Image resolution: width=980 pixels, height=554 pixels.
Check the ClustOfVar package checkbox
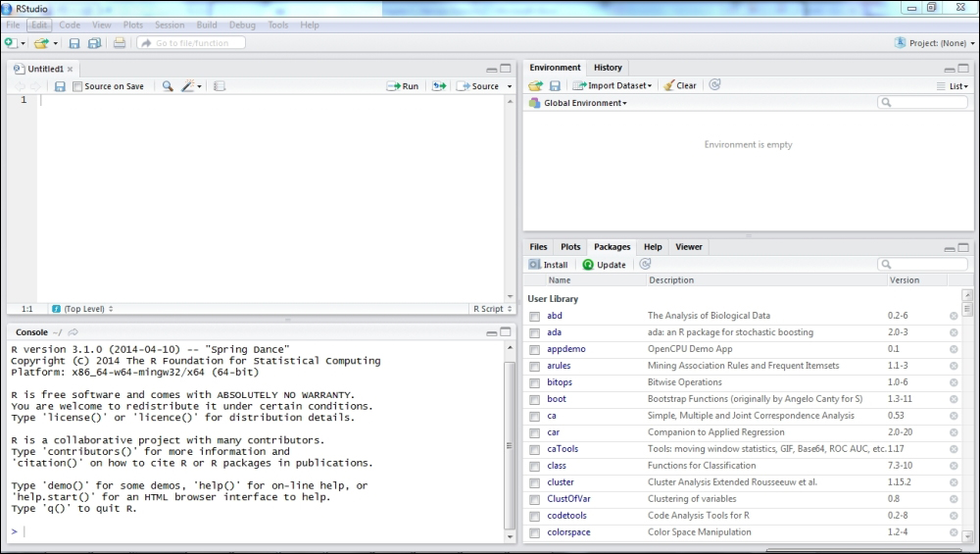coord(534,500)
